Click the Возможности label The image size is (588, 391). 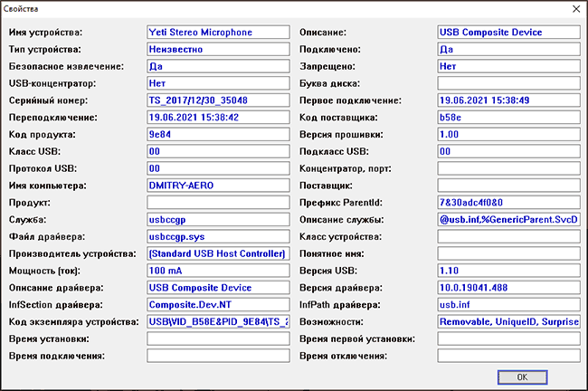(x=331, y=322)
